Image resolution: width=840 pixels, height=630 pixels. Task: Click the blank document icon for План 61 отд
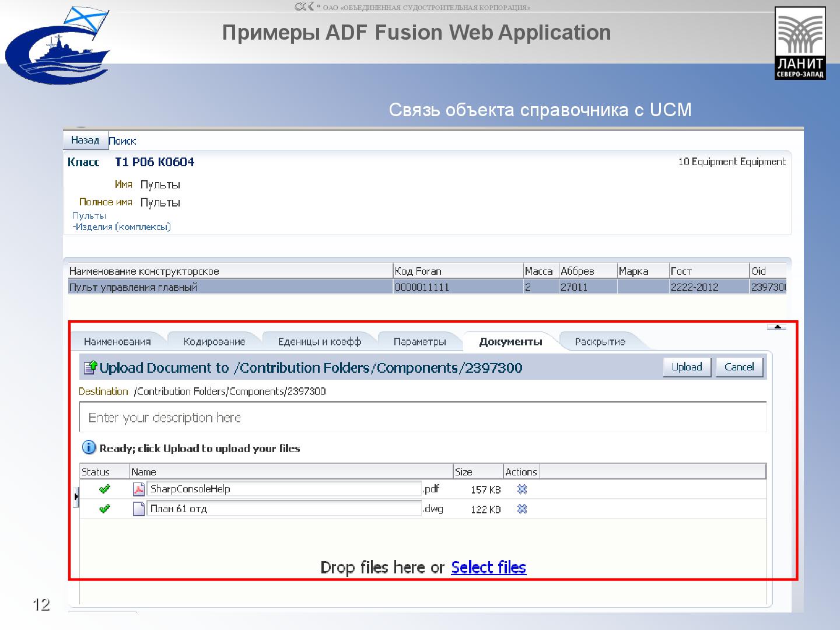pyautogui.click(x=139, y=508)
